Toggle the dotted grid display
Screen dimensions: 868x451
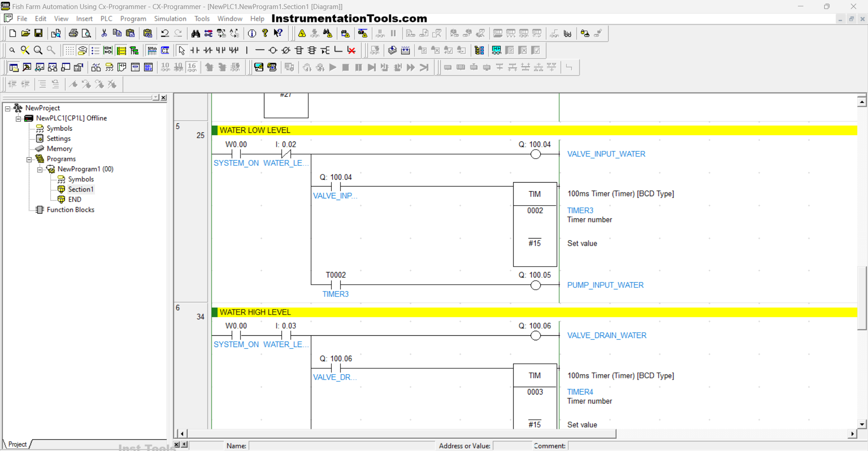[69, 50]
